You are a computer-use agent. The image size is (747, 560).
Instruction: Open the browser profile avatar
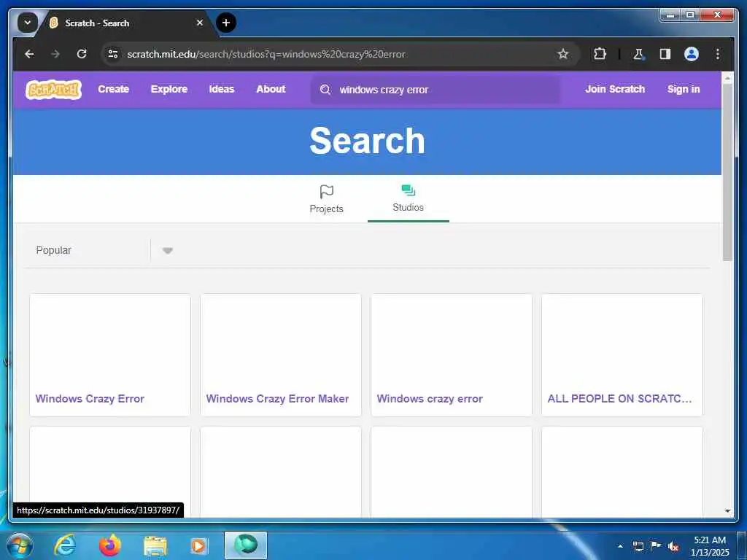click(x=692, y=54)
